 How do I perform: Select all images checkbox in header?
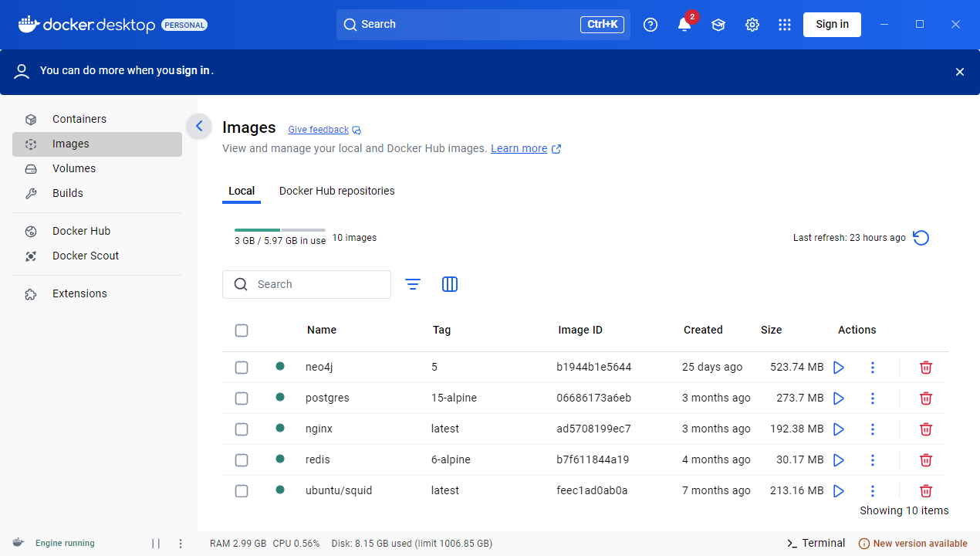tap(242, 331)
